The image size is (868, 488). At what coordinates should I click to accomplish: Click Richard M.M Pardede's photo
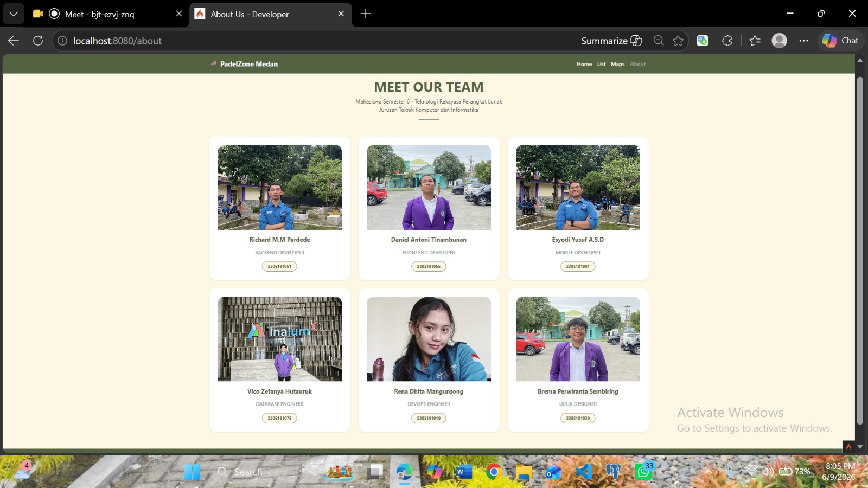[280, 187]
